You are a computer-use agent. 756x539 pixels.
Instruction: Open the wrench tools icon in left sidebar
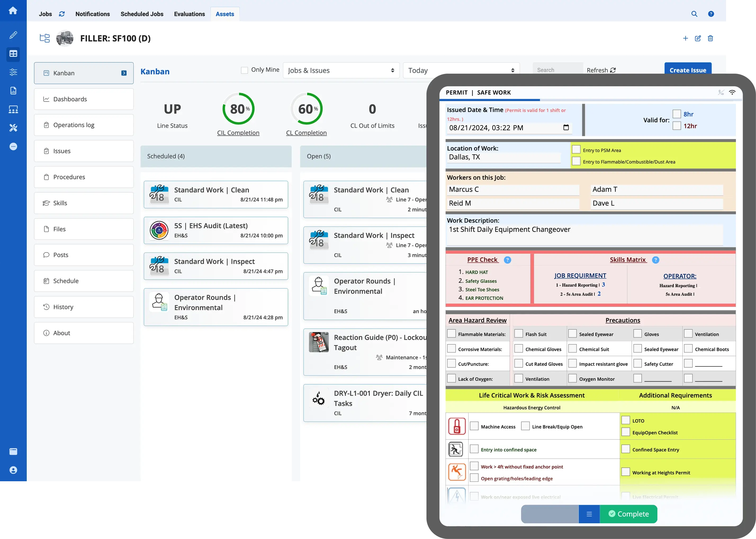tap(13, 128)
